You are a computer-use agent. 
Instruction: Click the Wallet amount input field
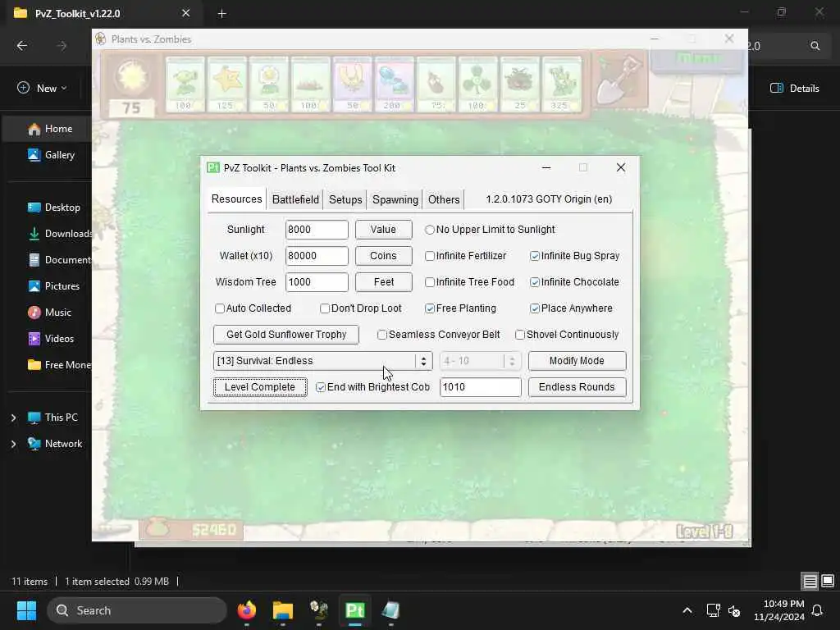(x=317, y=256)
